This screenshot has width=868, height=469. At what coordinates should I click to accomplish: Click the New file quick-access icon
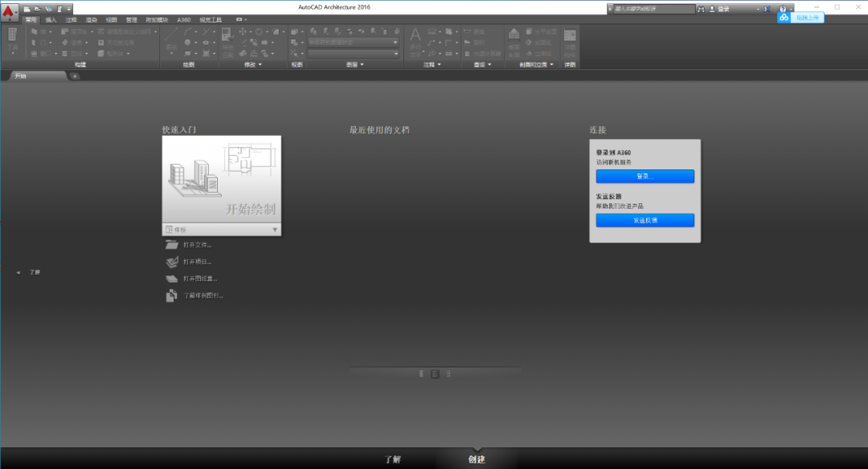[x=27, y=9]
